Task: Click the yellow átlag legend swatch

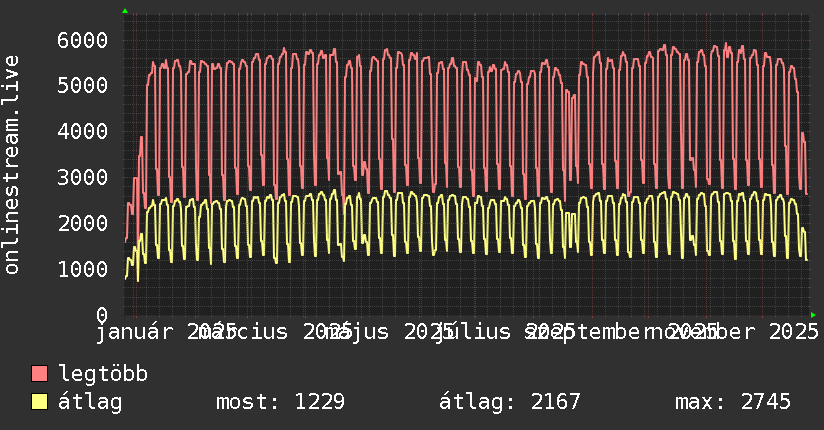Action: [x=39, y=402]
